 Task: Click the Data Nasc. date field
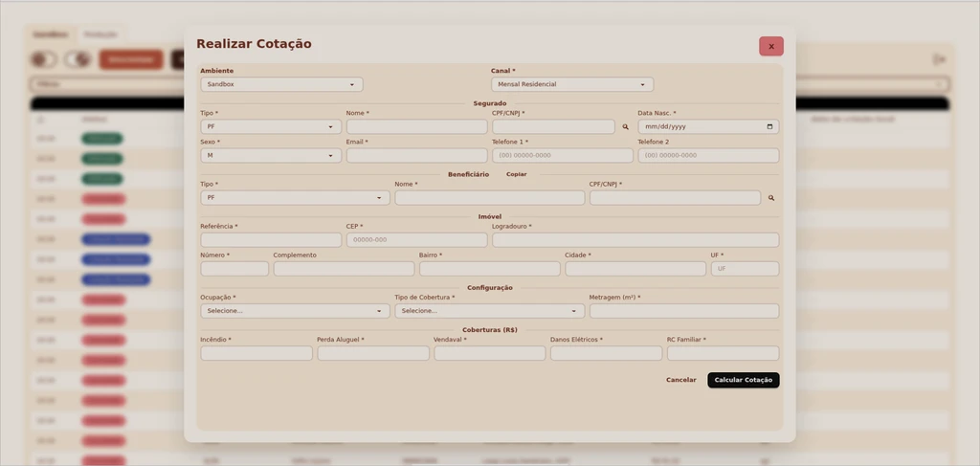(708, 127)
